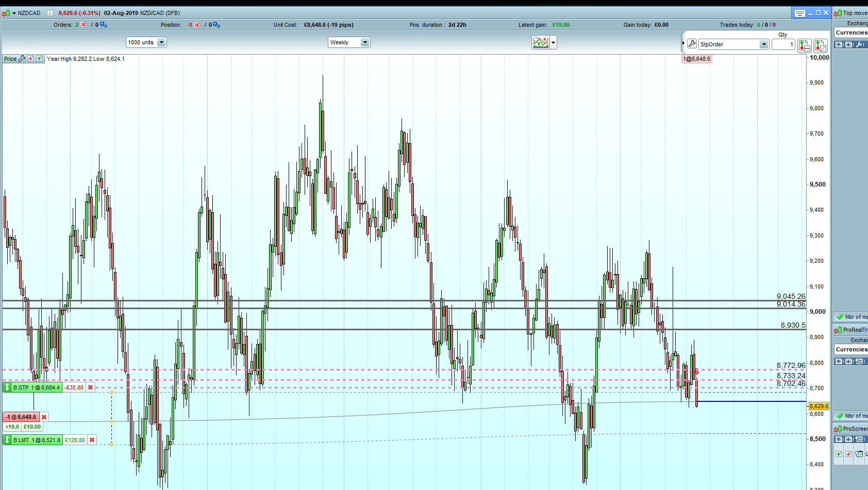Viewport: 868px width, 490px height.
Task: Change the Weekly timeframe dropdown
Action: (349, 42)
